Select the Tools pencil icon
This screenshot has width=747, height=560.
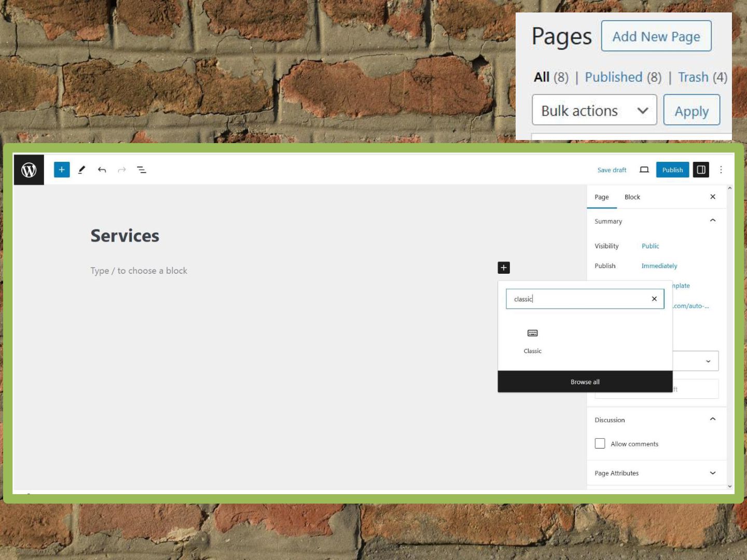81,170
